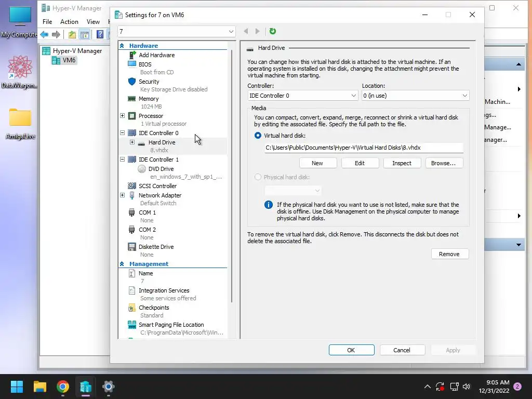Click the next navigation arrow in Settings

(x=258, y=31)
